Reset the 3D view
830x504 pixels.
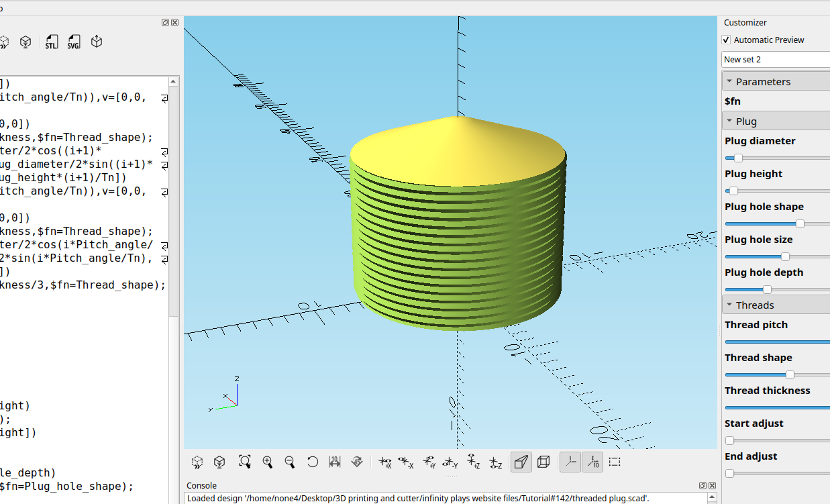313,462
